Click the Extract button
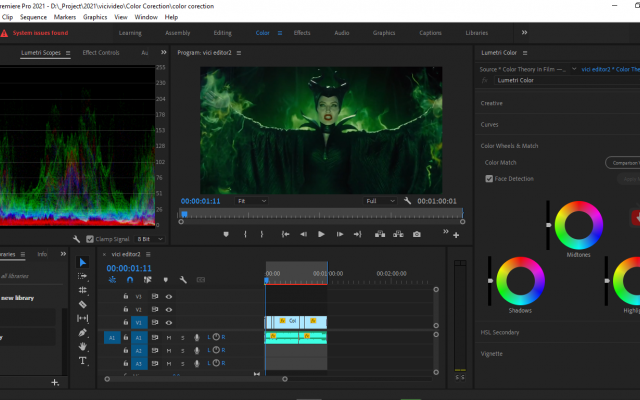The width and height of the screenshot is (640, 400). point(398,234)
